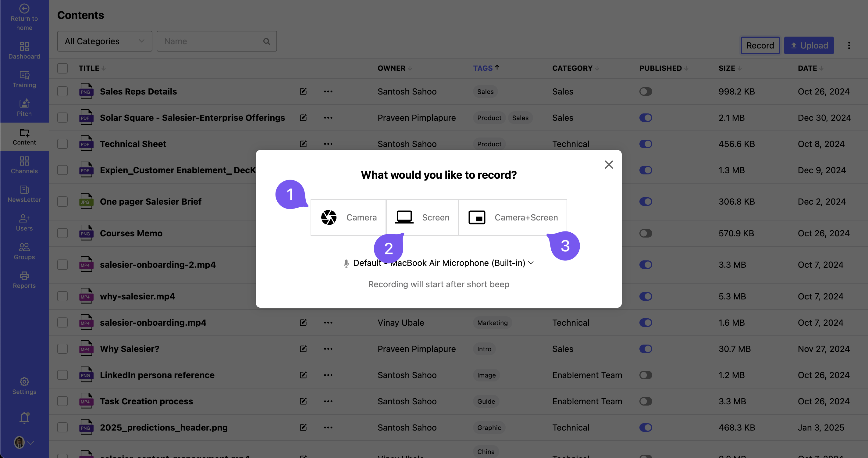Close the record dialog

[x=609, y=165]
